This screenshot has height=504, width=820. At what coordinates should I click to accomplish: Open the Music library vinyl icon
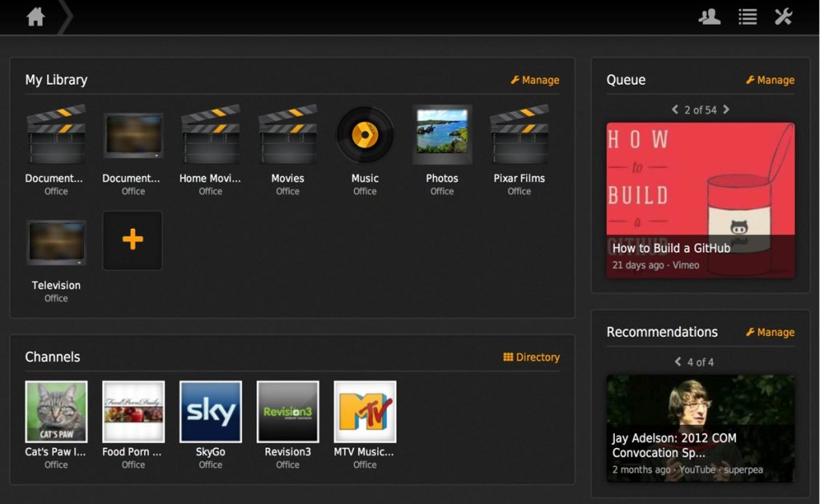(x=364, y=135)
